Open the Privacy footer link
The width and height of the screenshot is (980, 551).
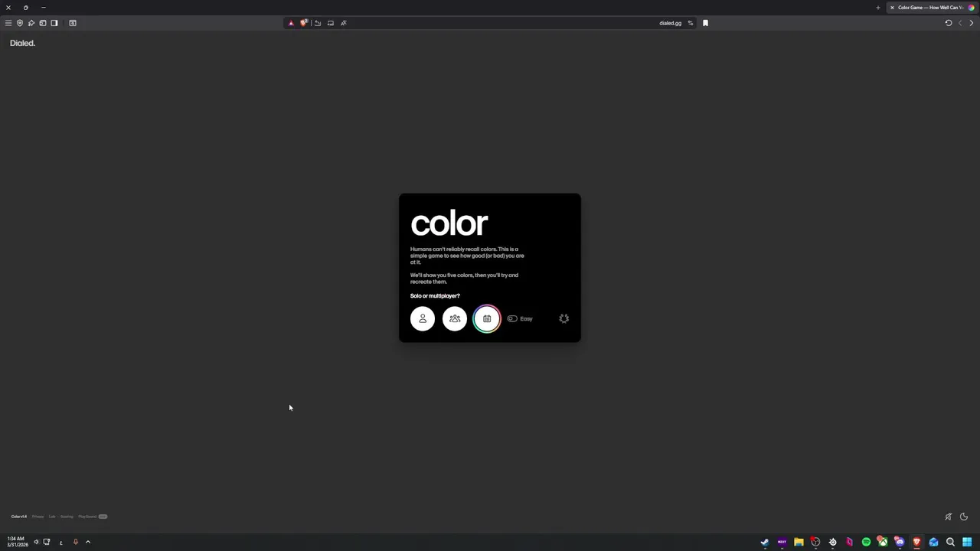[x=38, y=517]
